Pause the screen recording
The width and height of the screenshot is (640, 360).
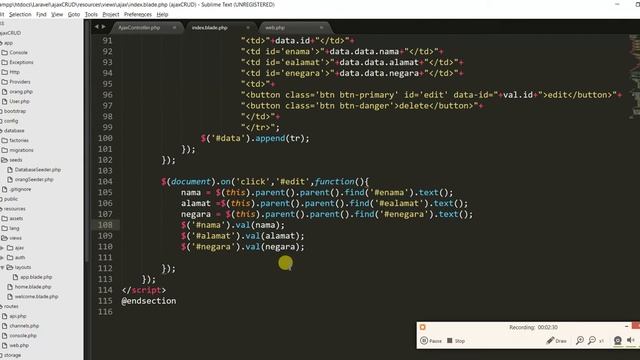point(431,340)
